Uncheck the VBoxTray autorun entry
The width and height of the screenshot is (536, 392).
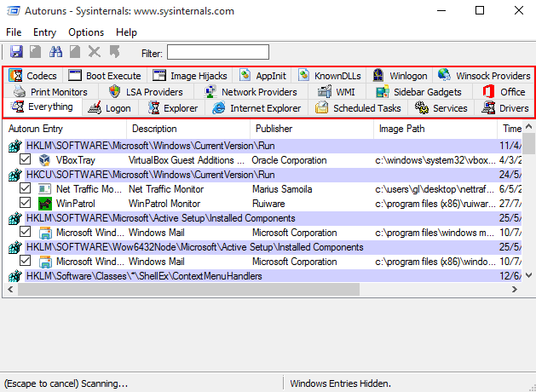[26, 159]
